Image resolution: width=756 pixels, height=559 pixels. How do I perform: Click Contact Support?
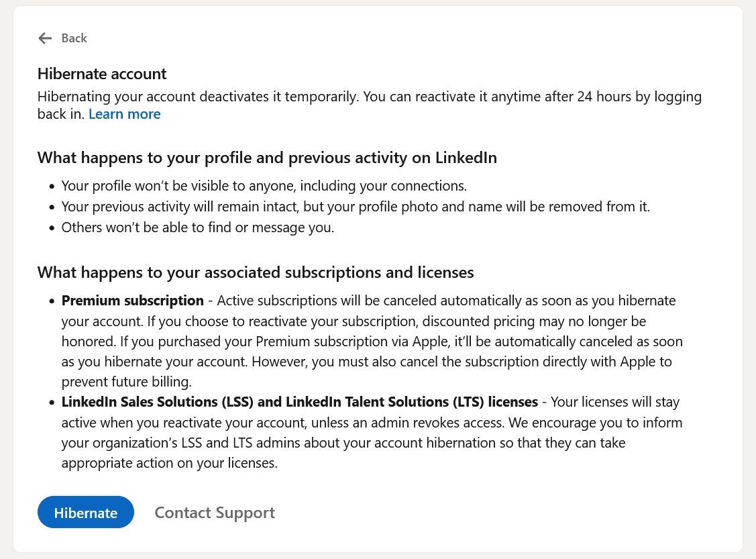[x=215, y=512]
